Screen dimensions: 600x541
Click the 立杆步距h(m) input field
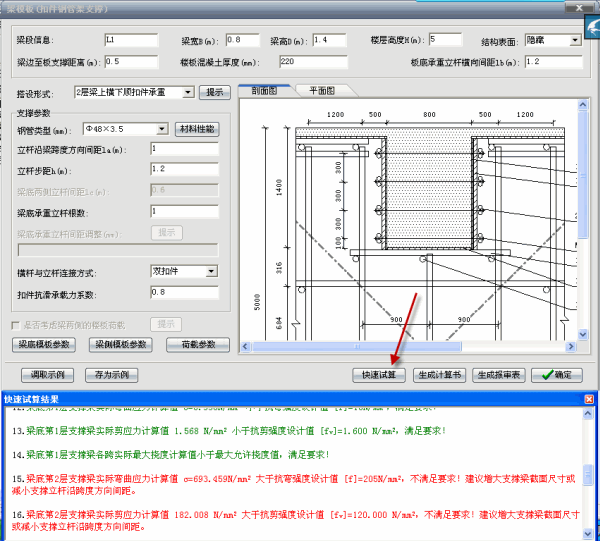[184, 169]
